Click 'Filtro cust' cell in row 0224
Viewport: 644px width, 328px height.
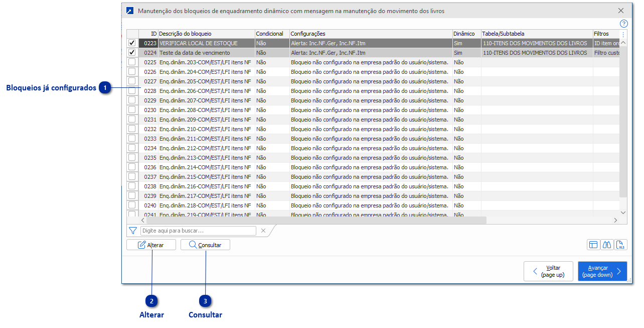coord(606,53)
